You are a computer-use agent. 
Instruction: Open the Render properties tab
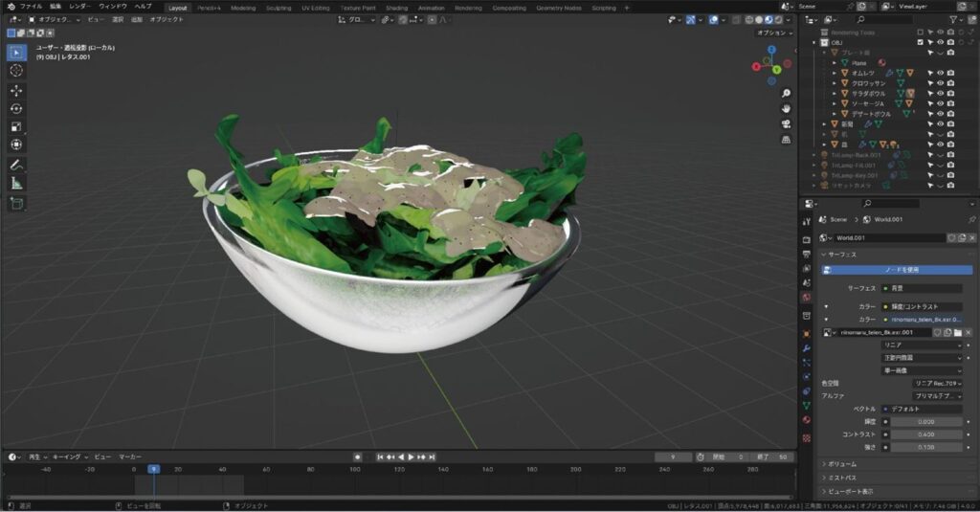pos(806,239)
